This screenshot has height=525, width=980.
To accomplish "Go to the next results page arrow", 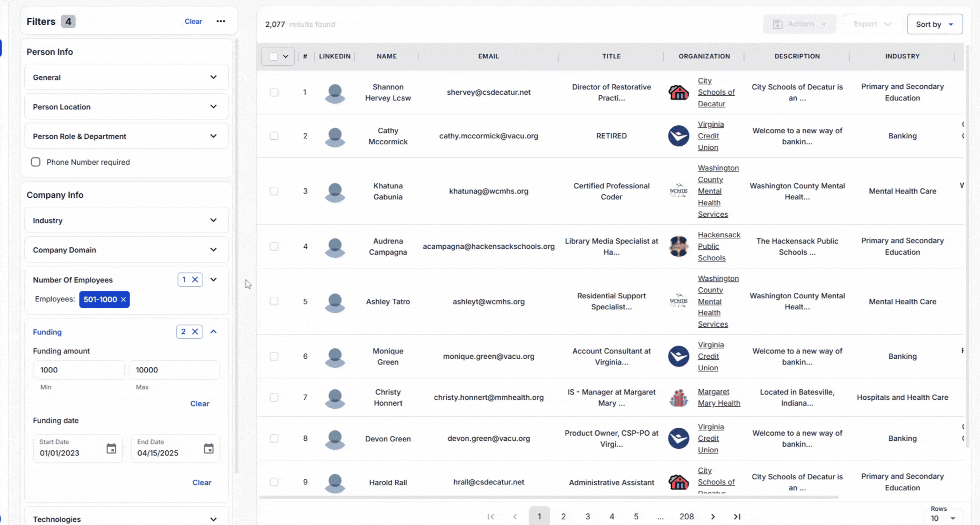I will pyautogui.click(x=713, y=517).
